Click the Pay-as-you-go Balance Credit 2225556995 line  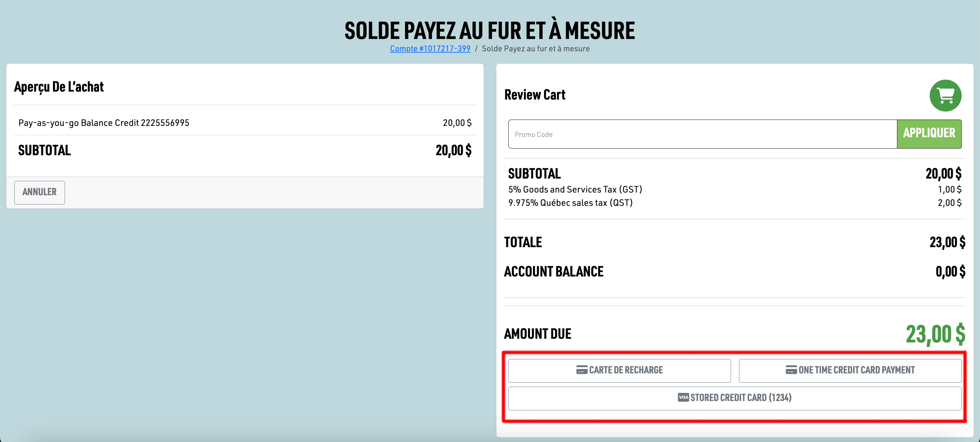pos(245,123)
